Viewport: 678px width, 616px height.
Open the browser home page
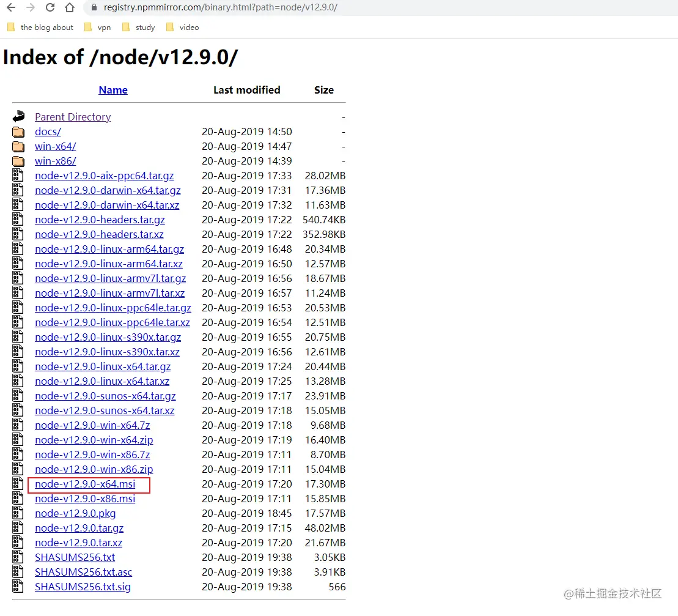(70, 7)
